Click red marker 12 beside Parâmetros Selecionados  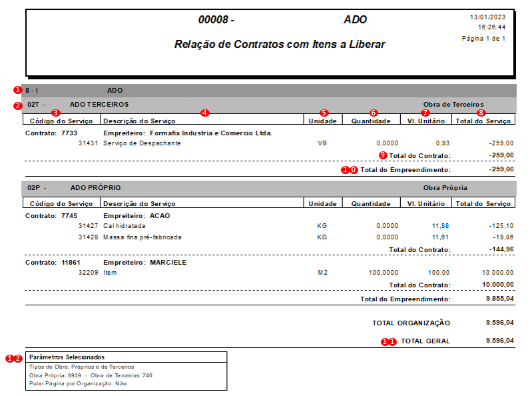(13, 358)
